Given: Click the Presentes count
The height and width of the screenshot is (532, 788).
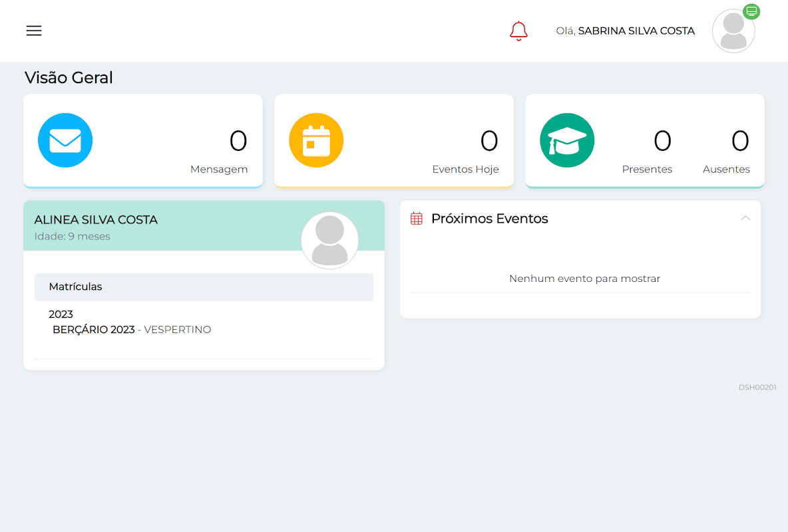Looking at the screenshot, I should tap(662, 141).
